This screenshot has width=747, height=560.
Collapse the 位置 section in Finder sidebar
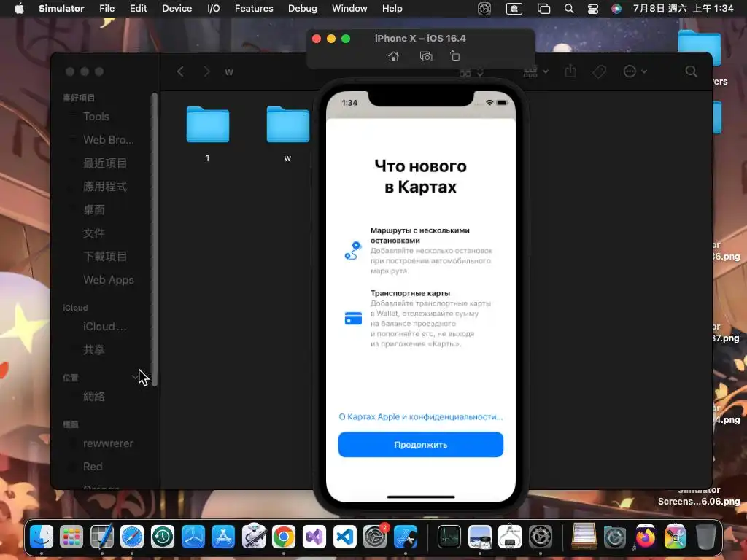tap(135, 377)
